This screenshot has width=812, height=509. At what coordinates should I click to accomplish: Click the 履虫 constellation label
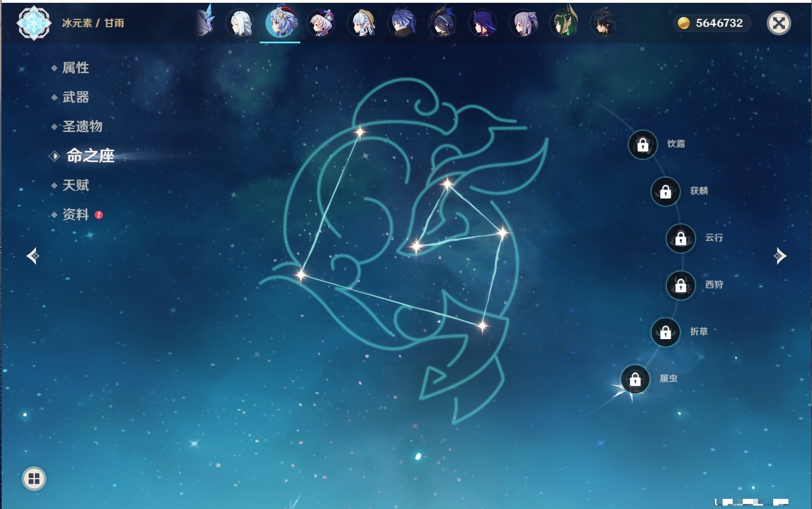click(x=669, y=379)
